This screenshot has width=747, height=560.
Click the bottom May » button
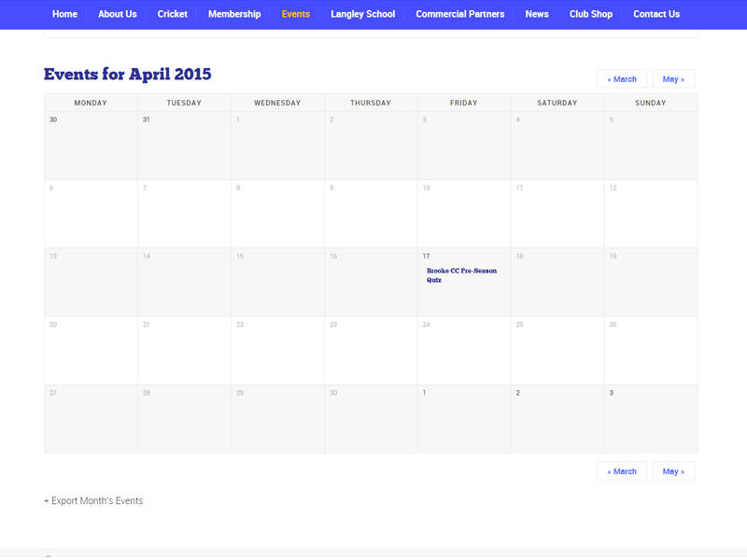point(673,471)
